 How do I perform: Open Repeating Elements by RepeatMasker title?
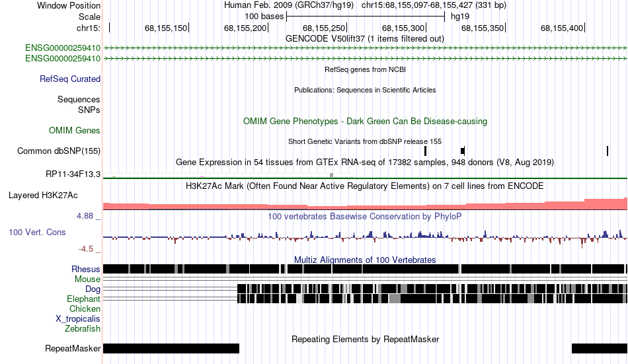click(x=365, y=339)
